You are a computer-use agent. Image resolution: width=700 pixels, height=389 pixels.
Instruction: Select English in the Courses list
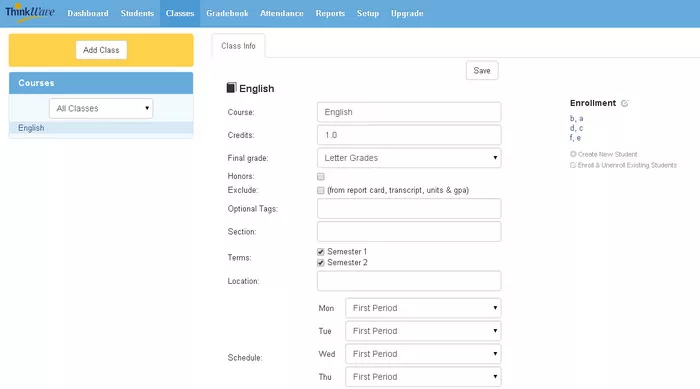(x=101, y=128)
